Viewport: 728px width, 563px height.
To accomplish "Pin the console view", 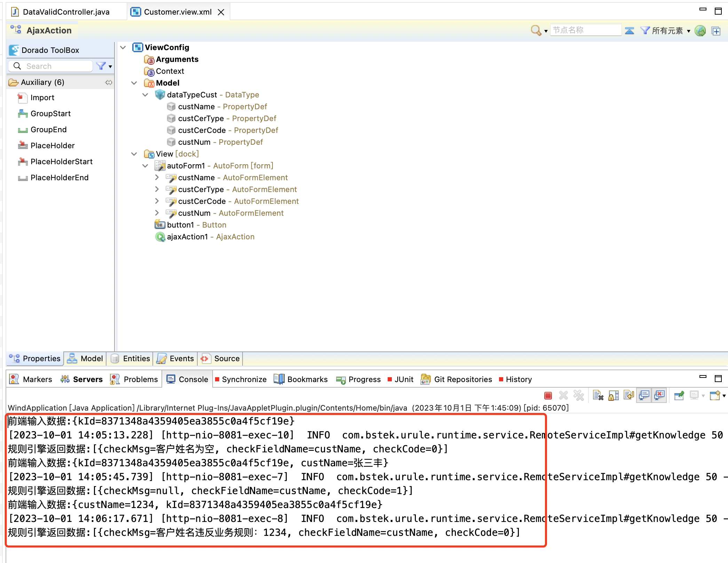I will [x=679, y=395].
